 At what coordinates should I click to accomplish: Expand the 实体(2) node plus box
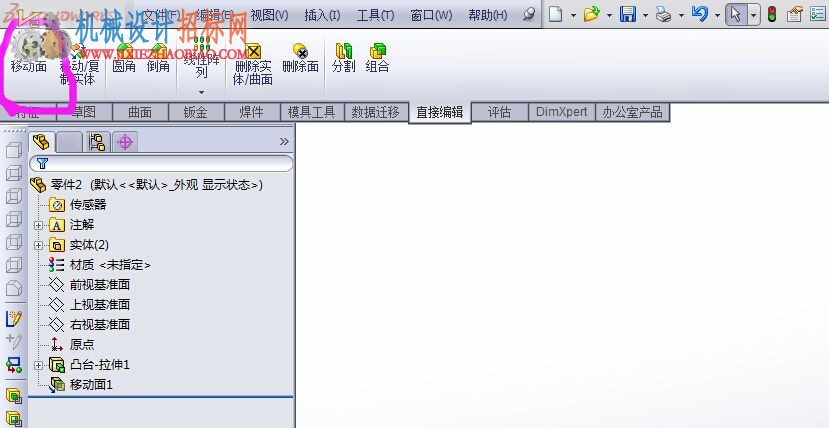tap(38, 246)
